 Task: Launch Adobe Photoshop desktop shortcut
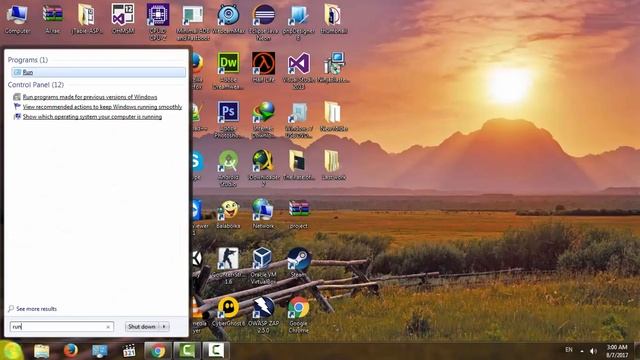pyautogui.click(x=228, y=119)
